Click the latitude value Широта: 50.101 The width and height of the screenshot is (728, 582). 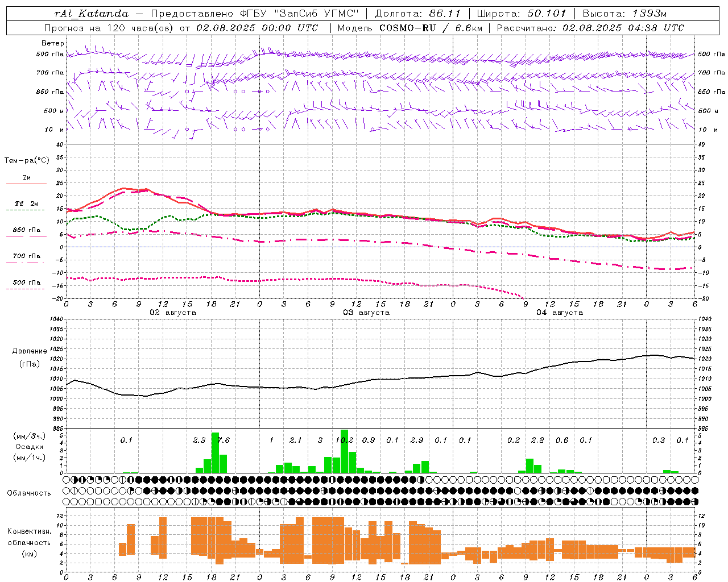point(522,14)
